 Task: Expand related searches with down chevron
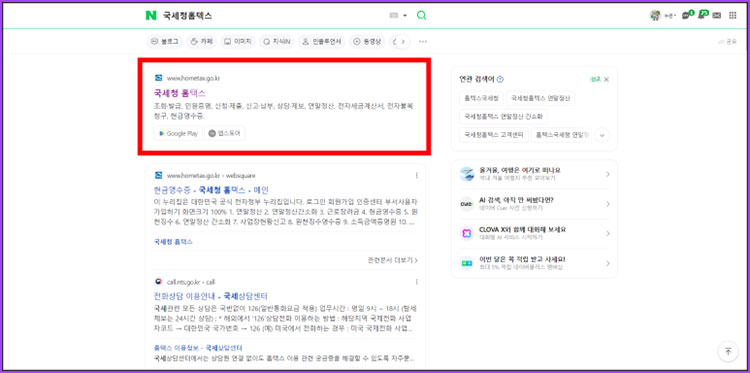[x=602, y=135]
